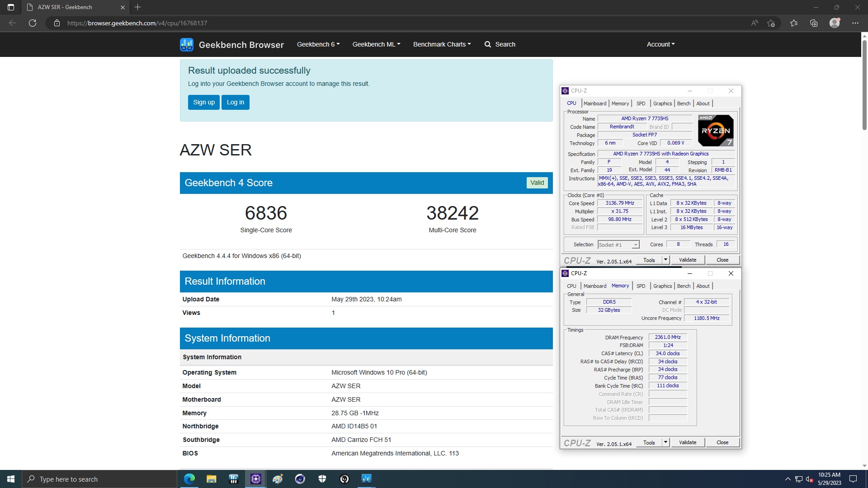Image resolution: width=868 pixels, height=488 pixels.
Task: Open the Collections icon in Edge toolbar
Action: [x=814, y=23]
